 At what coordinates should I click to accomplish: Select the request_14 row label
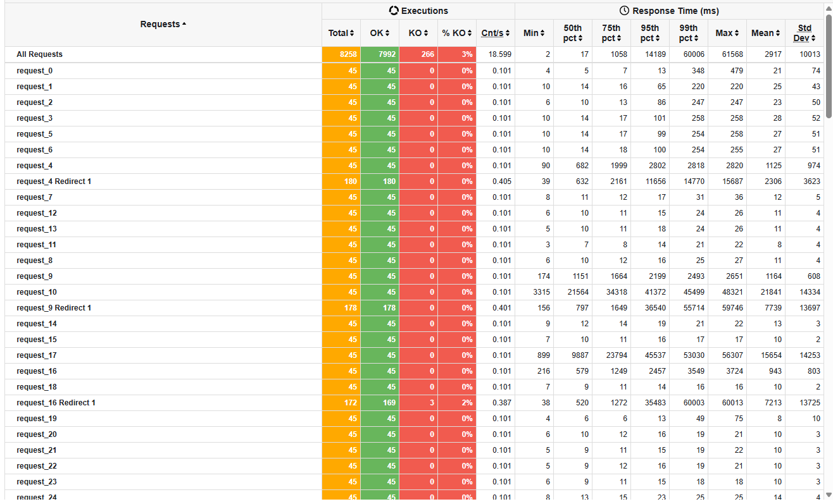pyautogui.click(x=37, y=324)
